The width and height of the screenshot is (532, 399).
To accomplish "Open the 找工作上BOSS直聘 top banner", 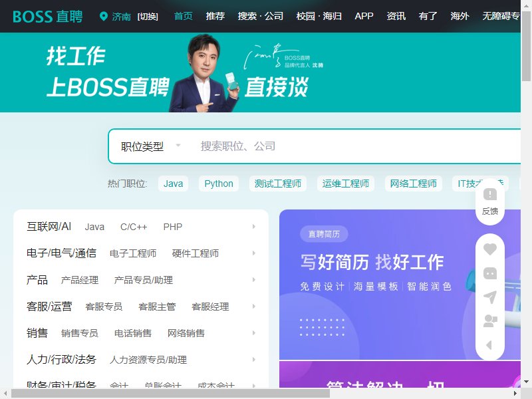I will click(x=260, y=72).
